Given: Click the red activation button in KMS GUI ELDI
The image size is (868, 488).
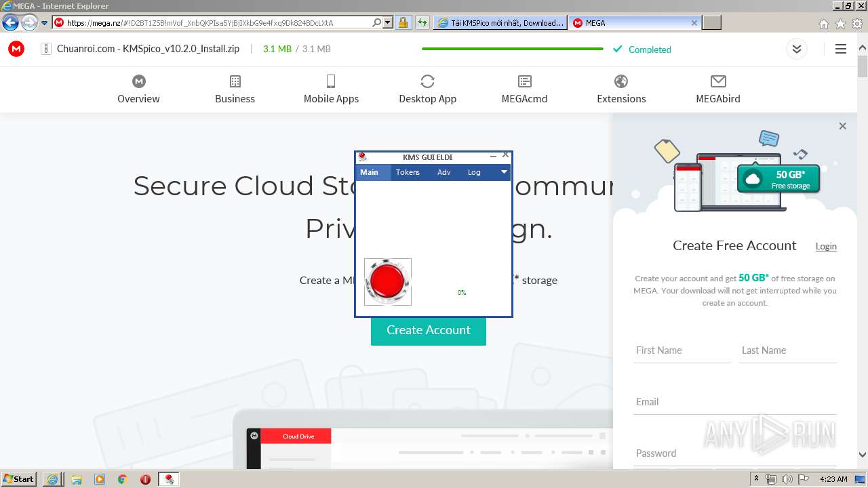Looking at the screenshot, I should point(388,282).
